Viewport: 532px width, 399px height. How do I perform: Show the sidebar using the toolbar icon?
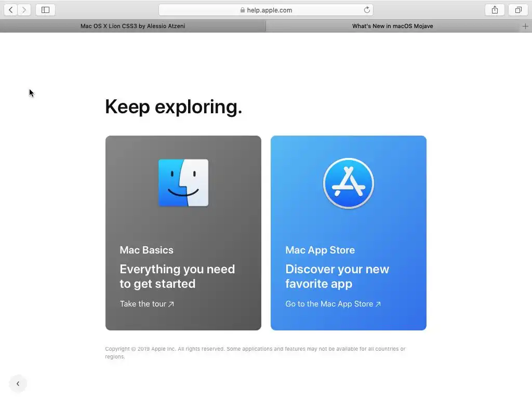[x=46, y=10]
